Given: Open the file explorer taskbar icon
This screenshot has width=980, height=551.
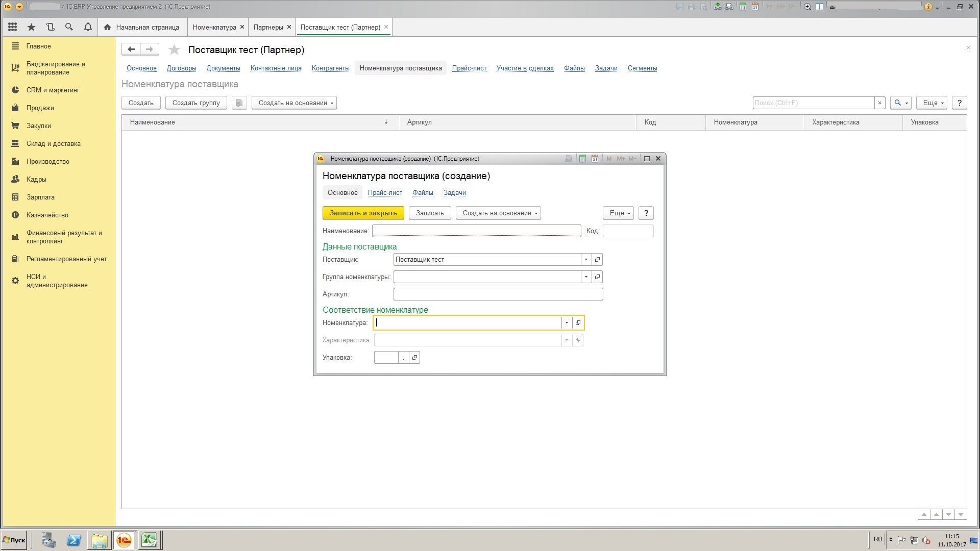Looking at the screenshot, I should (99, 540).
